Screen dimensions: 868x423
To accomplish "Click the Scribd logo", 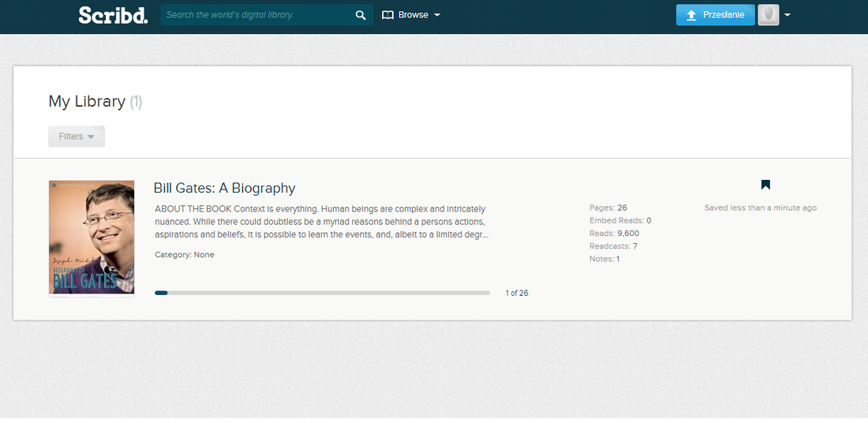I will click(113, 15).
